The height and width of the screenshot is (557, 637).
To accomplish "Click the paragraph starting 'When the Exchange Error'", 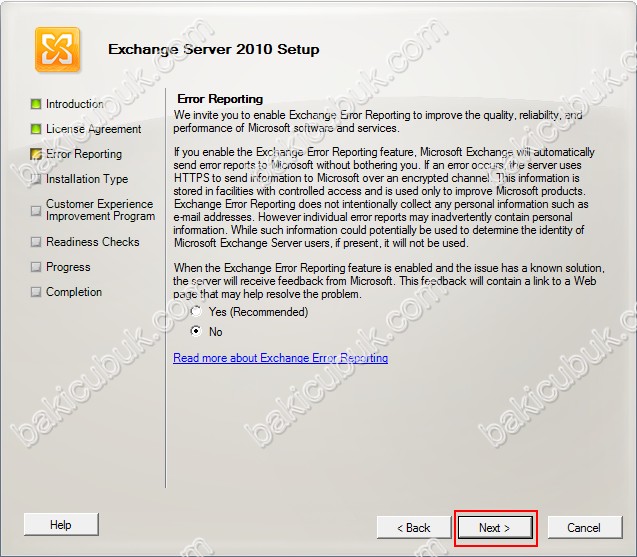I will point(389,281).
